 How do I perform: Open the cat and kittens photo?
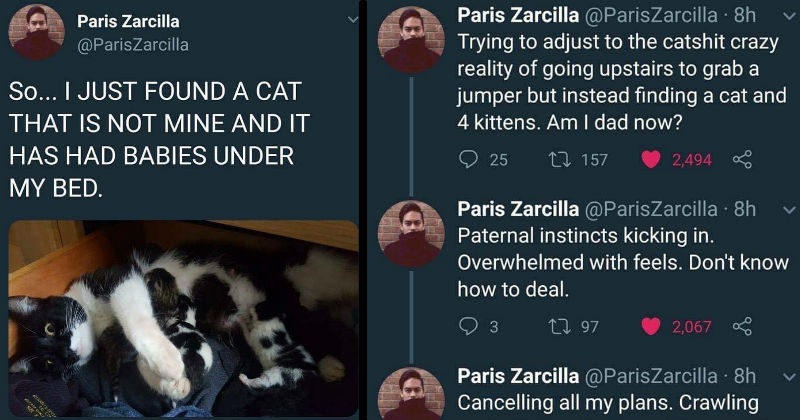(183, 317)
